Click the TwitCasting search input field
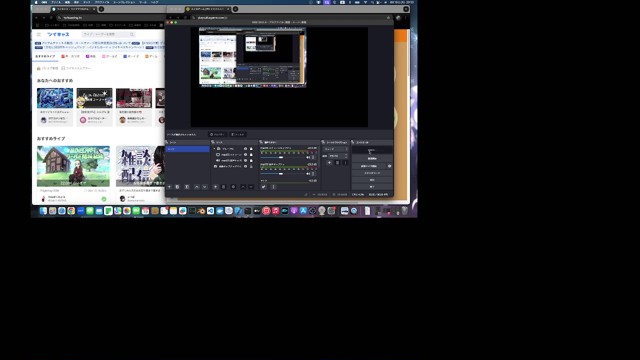Viewport: 640px width, 360px height. tap(108, 34)
